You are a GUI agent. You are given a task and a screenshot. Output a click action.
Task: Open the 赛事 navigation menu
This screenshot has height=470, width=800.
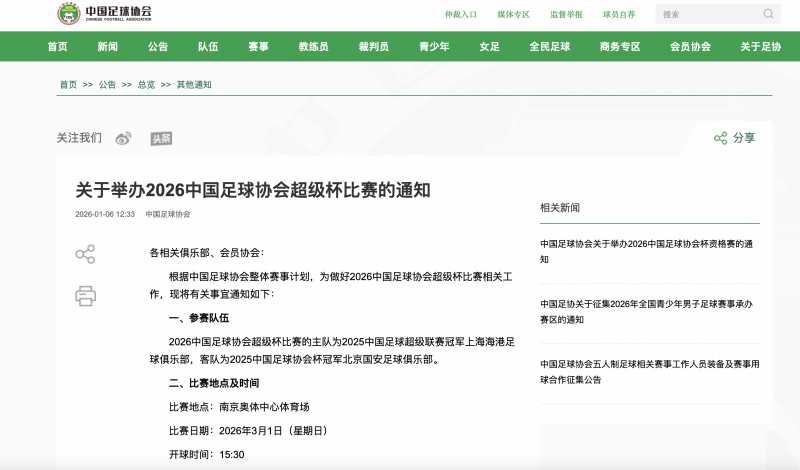click(x=258, y=47)
